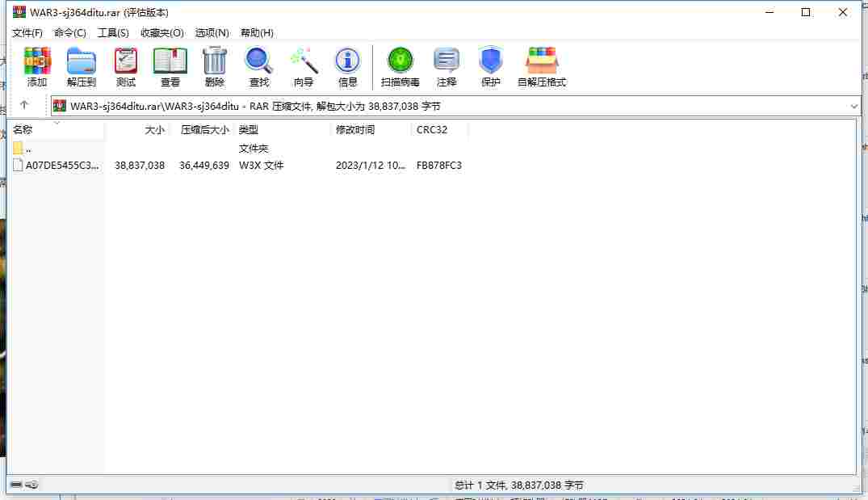Image resolution: width=868 pixels, height=500 pixels.
Task: Open the Tools (工具) menu
Action: pyautogui.click(x=113, y=32)
